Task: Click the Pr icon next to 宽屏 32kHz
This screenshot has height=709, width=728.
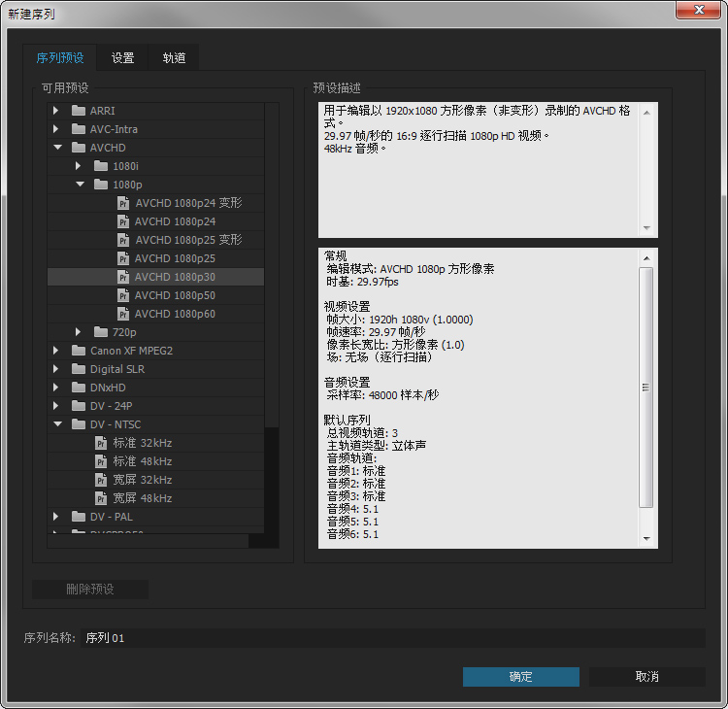Action: (x=101, y=480)
